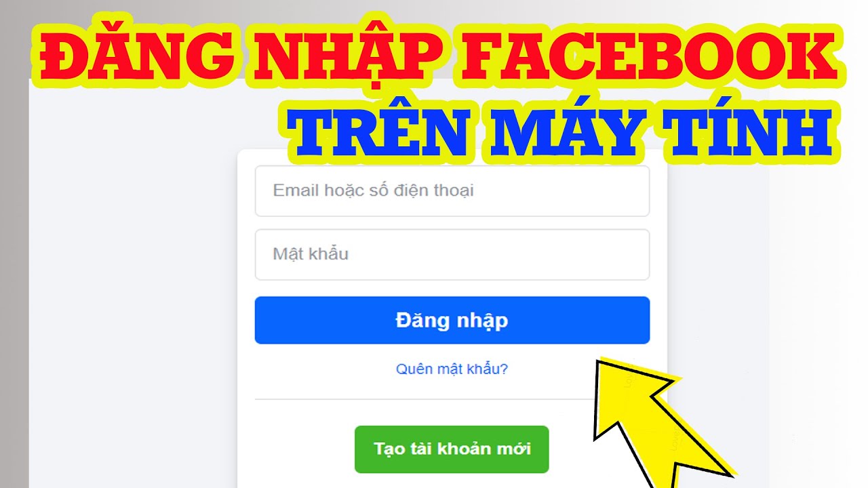This screenshot has height=488, width=868.
Task: Click the white login card's bottom area
Action: [x=452, y=481]
